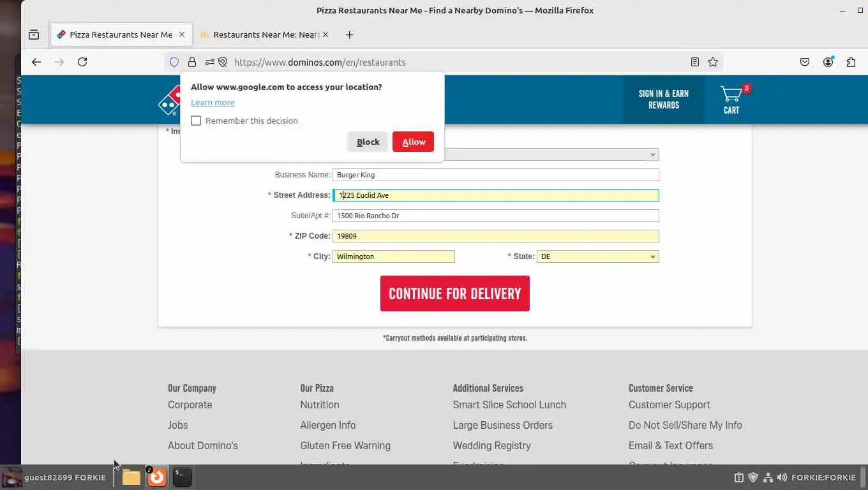Screen dimensions: 868x490
Task: Close the McDonald's Restaurants Near Me tab
Action: point(325,35)
